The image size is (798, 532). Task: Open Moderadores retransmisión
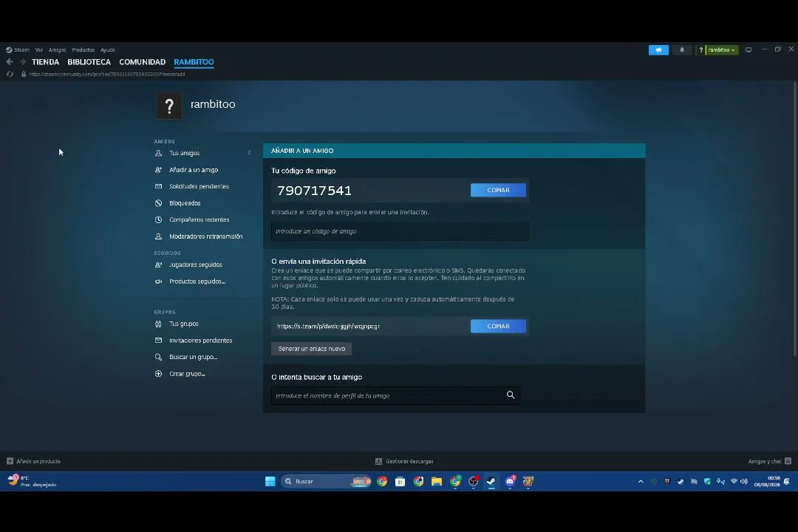[x=205, y=236]
